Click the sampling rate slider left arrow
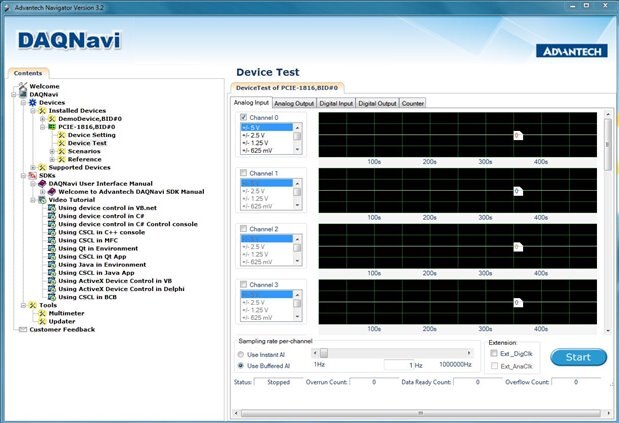 coord(315,353)
